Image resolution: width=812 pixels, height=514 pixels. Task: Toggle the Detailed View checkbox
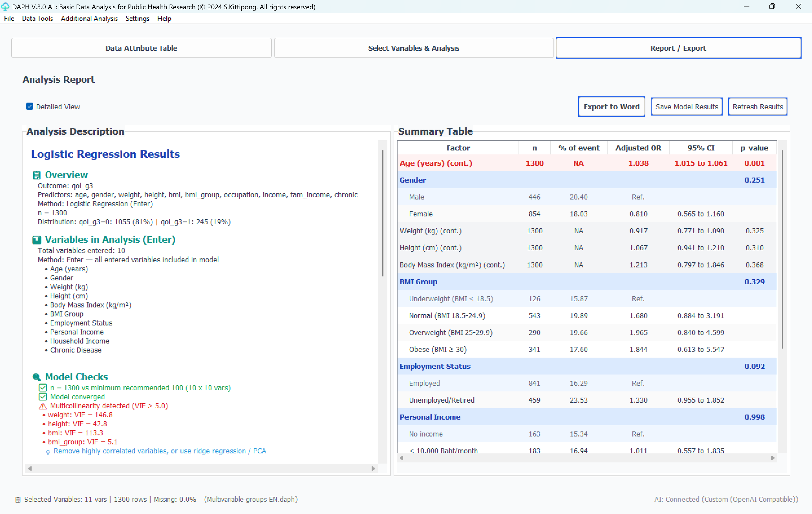coord(30,107)
